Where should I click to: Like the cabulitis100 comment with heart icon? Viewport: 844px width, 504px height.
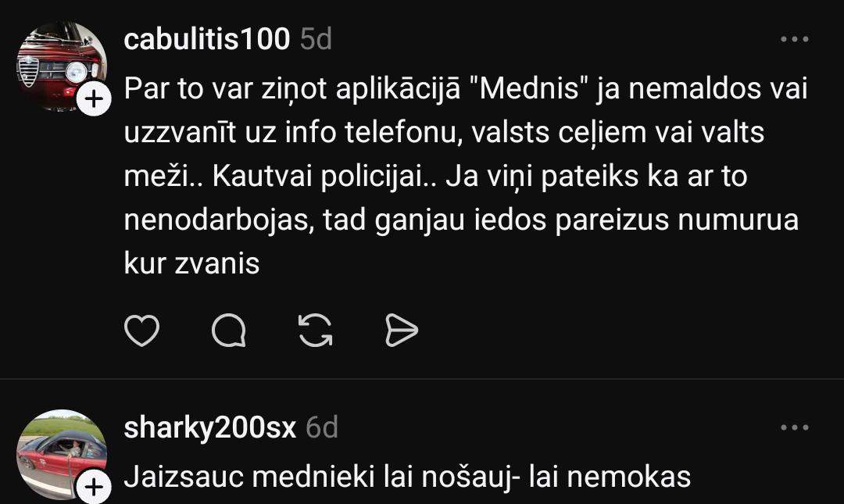coord(142,331)
